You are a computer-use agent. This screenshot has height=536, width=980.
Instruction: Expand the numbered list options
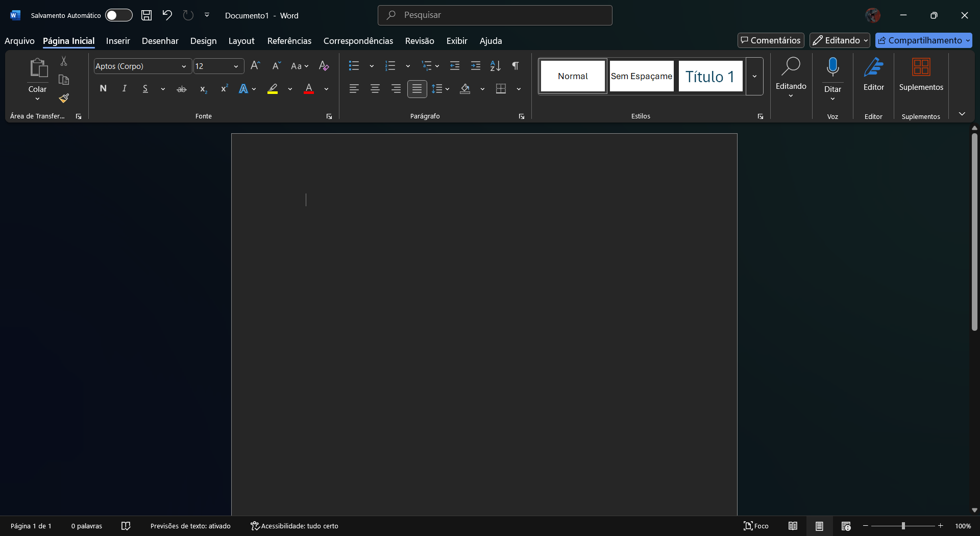click(x=408, y=66)
